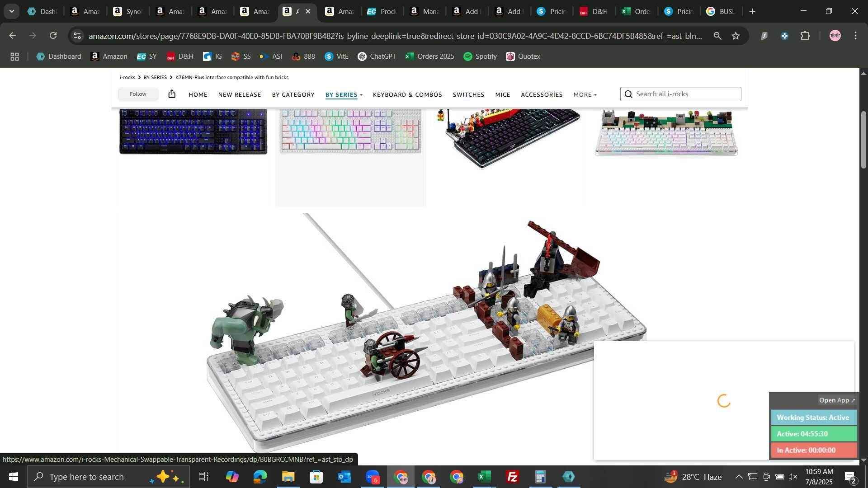The height and width of the screenshot is (488, 868).
Task: Show hidden system tray icons
Action: (739, 477)
